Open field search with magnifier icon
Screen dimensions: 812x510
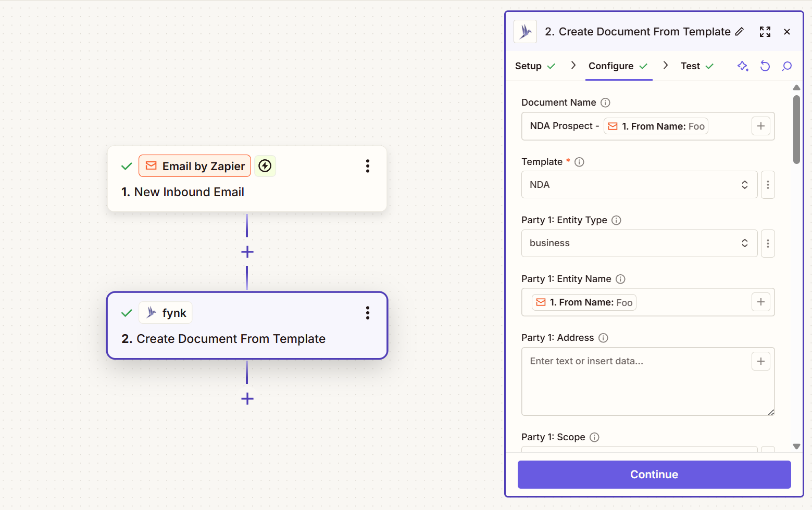pyautogui.click(x=786, y=66)
